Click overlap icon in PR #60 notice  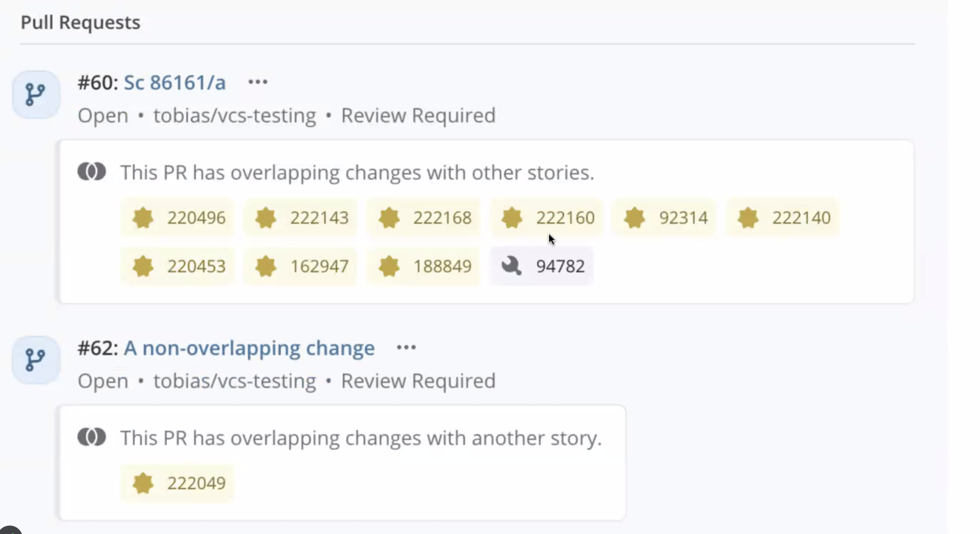[x=92, y=172]
